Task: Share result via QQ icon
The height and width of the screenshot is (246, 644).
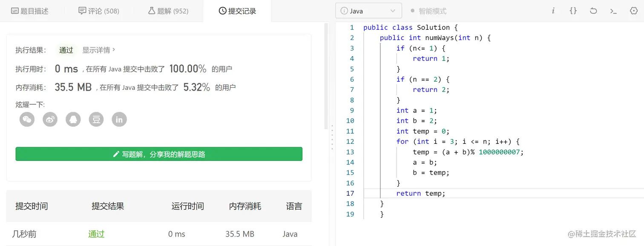Action: pos(73,120)
